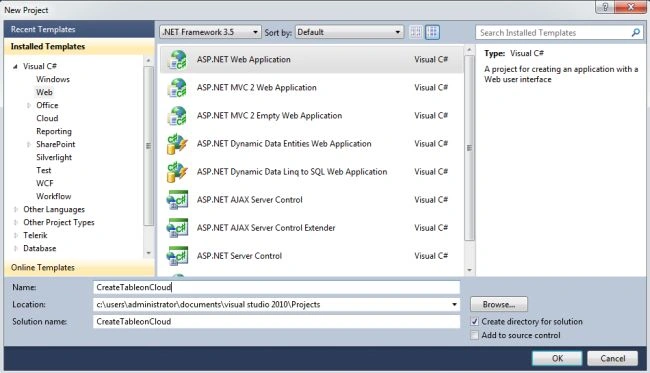
Task: Expand the Other Project Types node
Action: click(16, 223)
